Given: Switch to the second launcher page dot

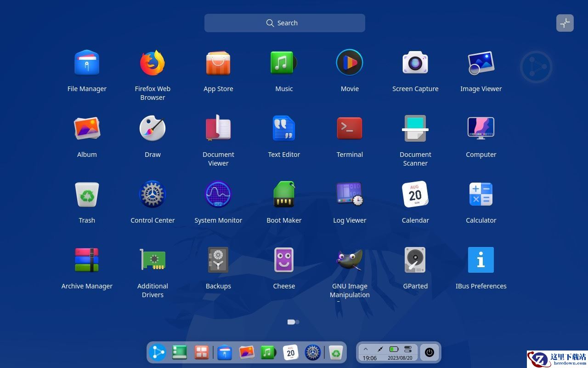Looking at the screenshot, I should tap(297, 322).
